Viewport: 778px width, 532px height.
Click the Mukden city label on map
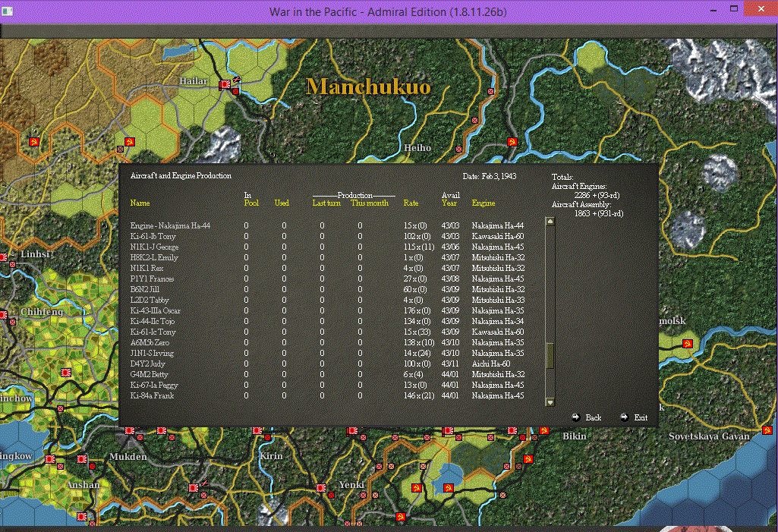pyautogui.click(x=128, y=457)
